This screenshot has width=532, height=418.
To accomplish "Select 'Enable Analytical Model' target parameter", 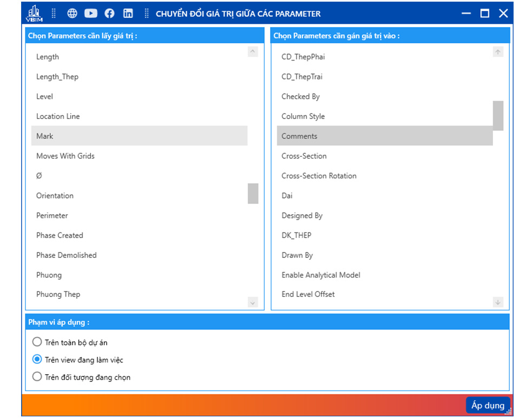I will [x=320, y=275].
